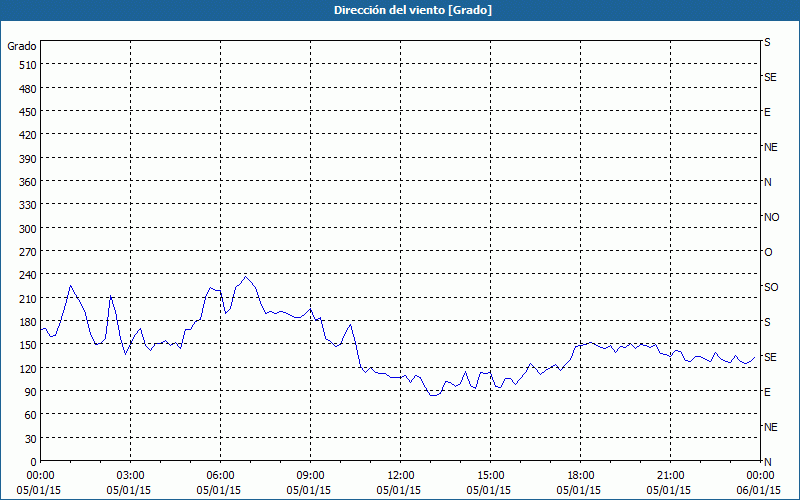Image resolution: width=800 pixels, height=500 pixels.
Task: Click the 420 value on left axis
Action: pyautogui.click(x=28, y=135)
